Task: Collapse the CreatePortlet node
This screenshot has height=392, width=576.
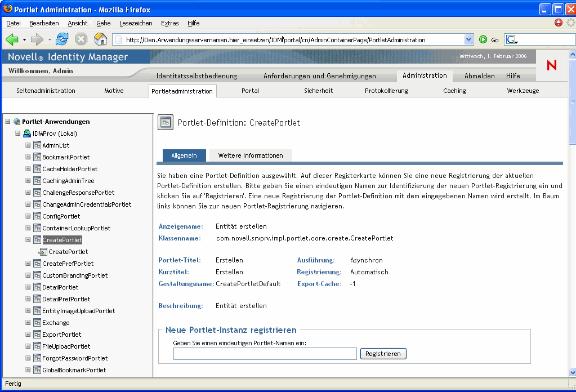Action: pyautogui.click(x=28, y=239)
